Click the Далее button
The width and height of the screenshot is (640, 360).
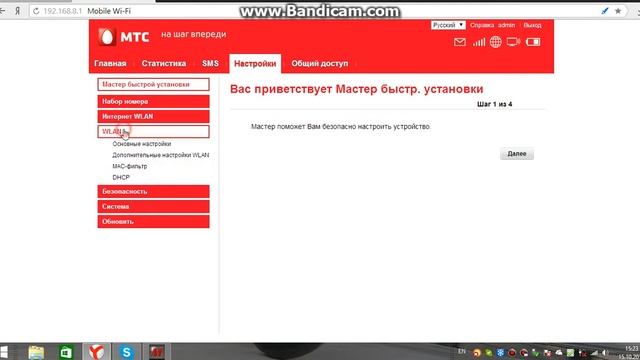(517, 154)
